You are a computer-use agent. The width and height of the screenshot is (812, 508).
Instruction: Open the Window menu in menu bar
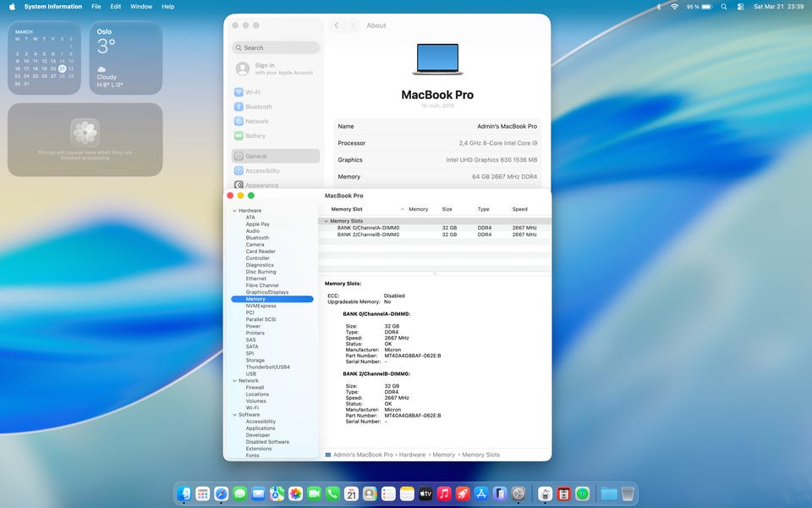click(141, 7)
